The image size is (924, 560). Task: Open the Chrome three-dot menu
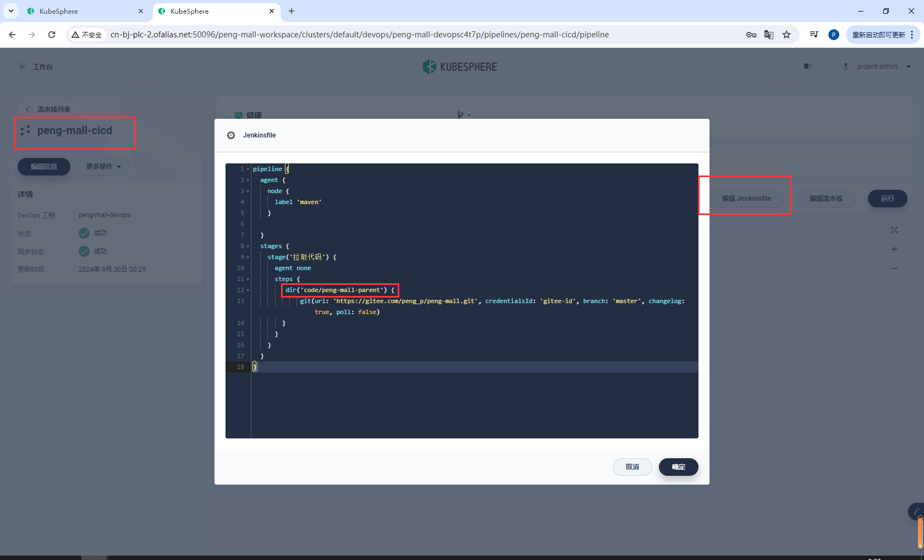point(912,35)
